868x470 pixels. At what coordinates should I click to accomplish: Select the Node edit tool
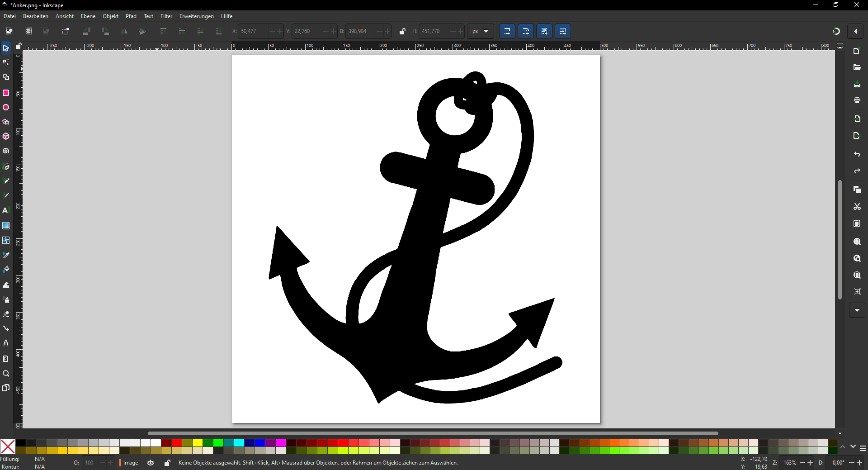(x=6, y=62)
